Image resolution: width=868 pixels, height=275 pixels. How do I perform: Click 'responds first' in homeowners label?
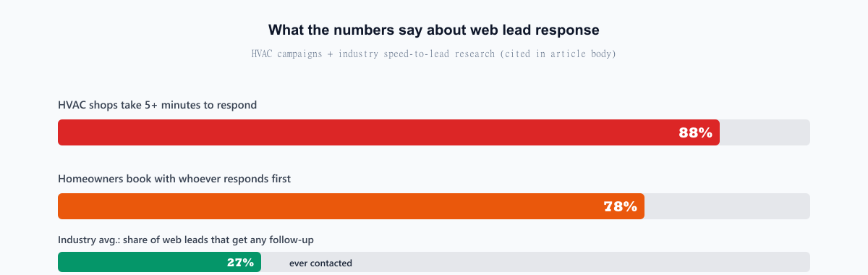pos(258,179)
